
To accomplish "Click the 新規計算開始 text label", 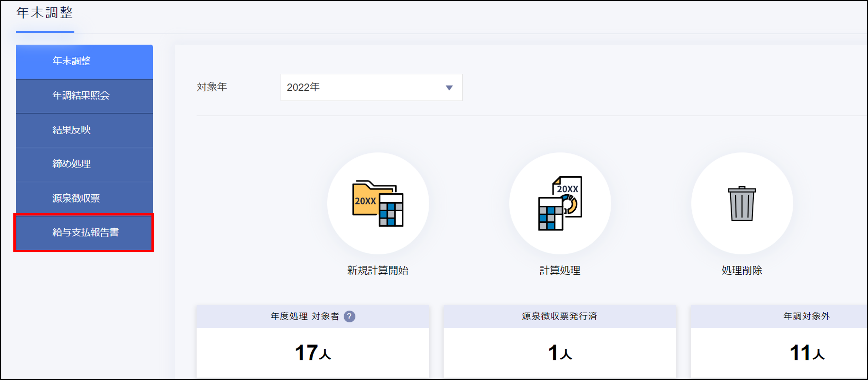I will [378, 270].
